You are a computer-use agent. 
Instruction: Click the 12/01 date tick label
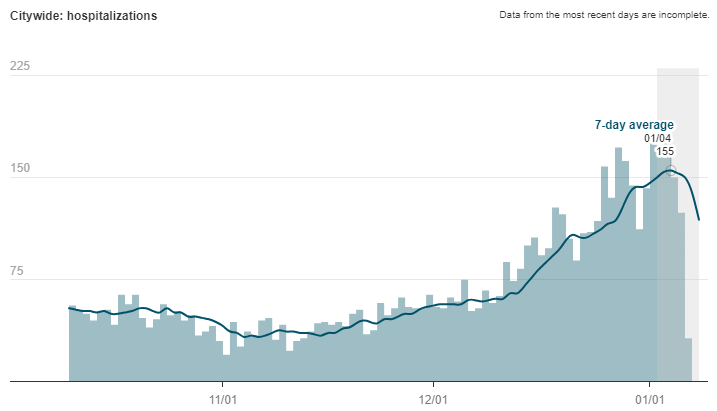tap(432, 397)
